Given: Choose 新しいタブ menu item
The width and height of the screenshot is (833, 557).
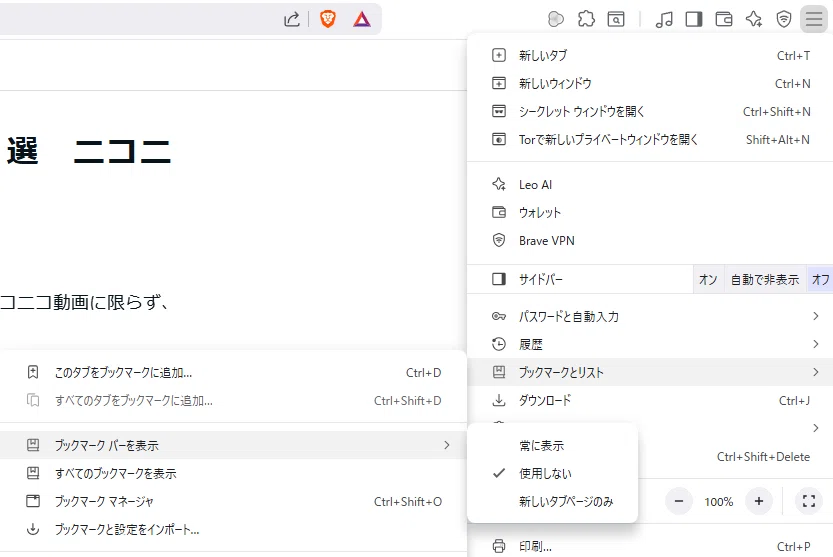Looking at the screenshot, I should (x=650, y=55).
